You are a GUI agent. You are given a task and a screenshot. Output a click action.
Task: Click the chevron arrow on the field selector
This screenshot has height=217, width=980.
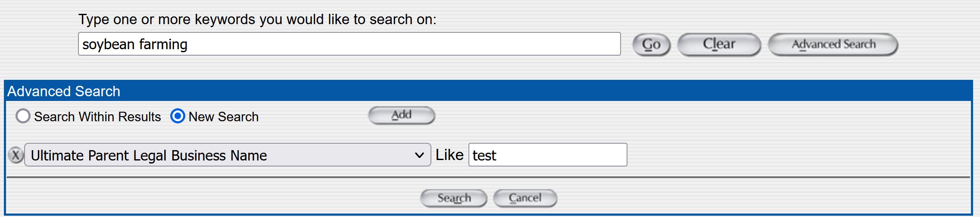point(419,155)
